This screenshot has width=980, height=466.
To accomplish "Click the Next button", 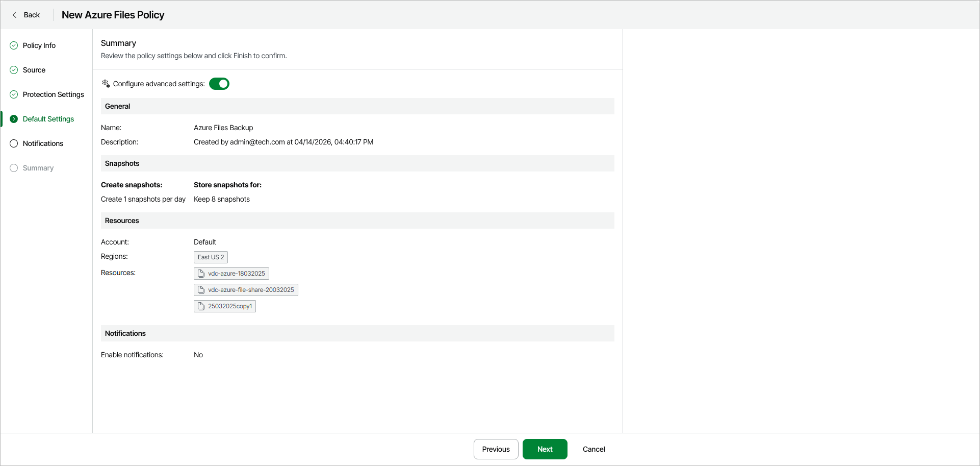I will click(x=545, y=449).
